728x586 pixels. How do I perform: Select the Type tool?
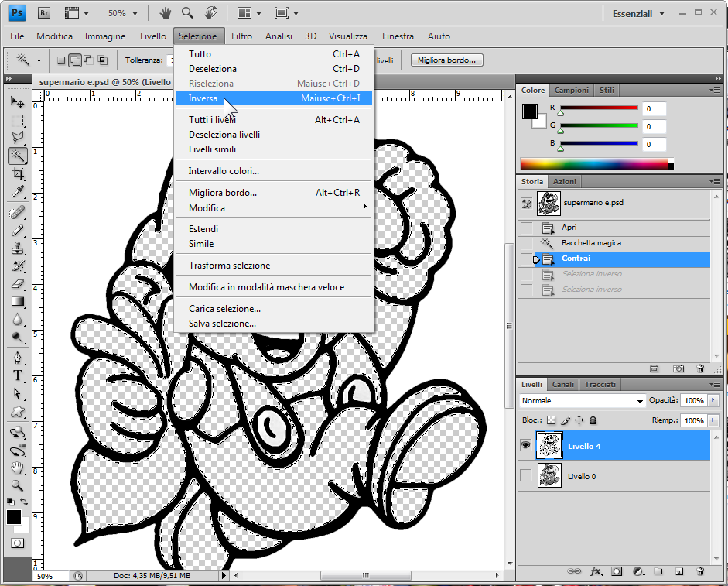(18, 375)
